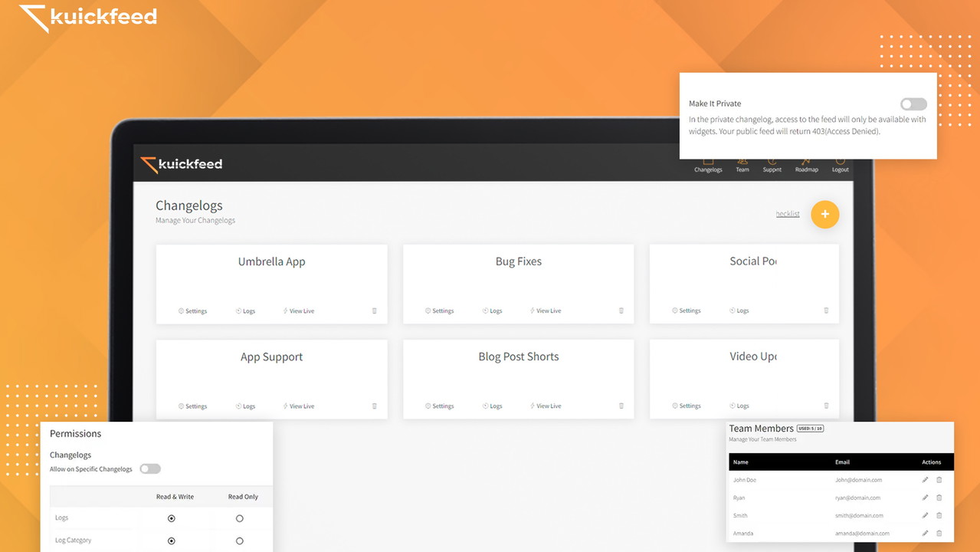This screenshot has height=552, width=980.
Task: Choose Read & Write for Log Category
Action: 172,540
